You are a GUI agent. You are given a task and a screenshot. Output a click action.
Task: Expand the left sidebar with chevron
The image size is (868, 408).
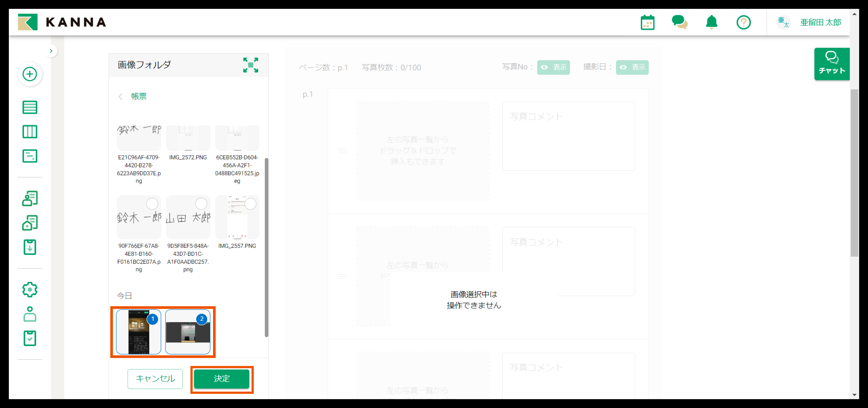pos(51,51)
